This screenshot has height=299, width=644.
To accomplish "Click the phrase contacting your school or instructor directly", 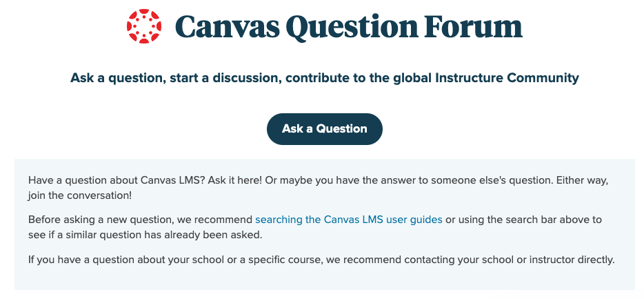I will [510, 260].
